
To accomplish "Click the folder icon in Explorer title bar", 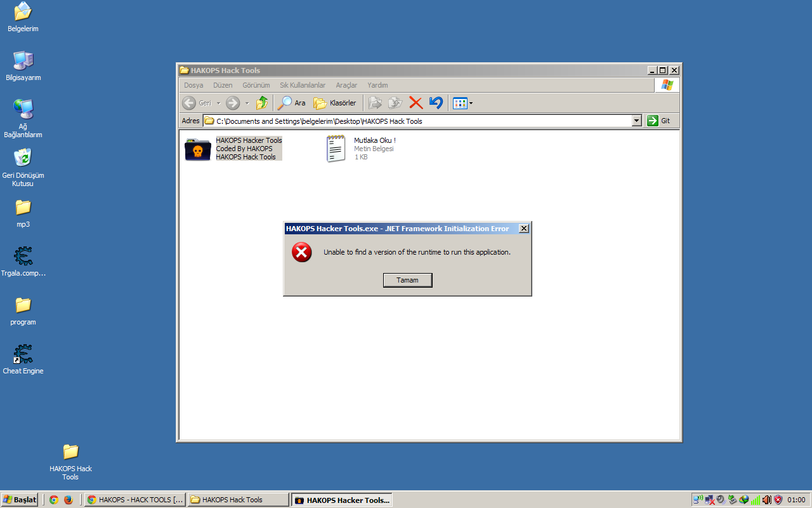I will pyautogui.click(x=184, y=70).
